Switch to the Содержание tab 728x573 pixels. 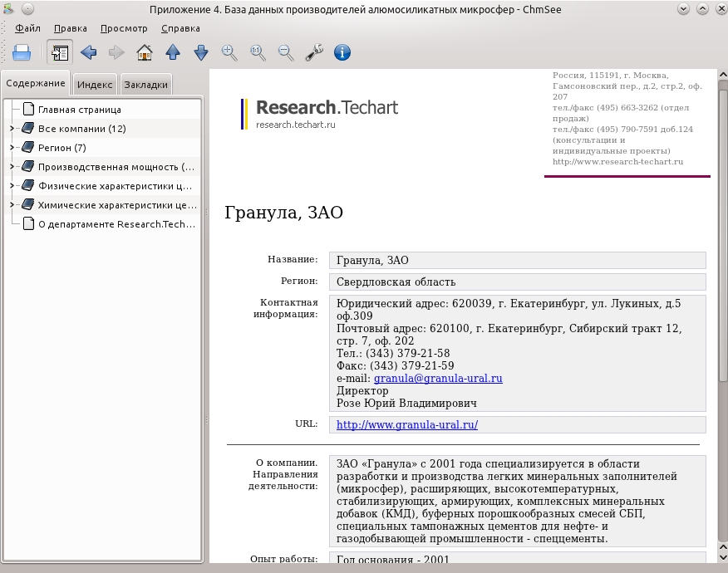click(x=35, y=84)
